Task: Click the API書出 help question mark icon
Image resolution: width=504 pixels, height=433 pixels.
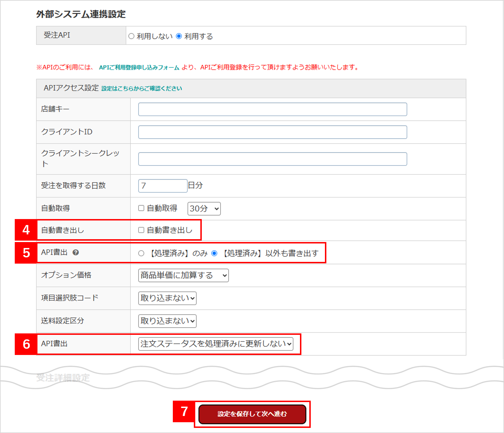Action: (75, 252)
